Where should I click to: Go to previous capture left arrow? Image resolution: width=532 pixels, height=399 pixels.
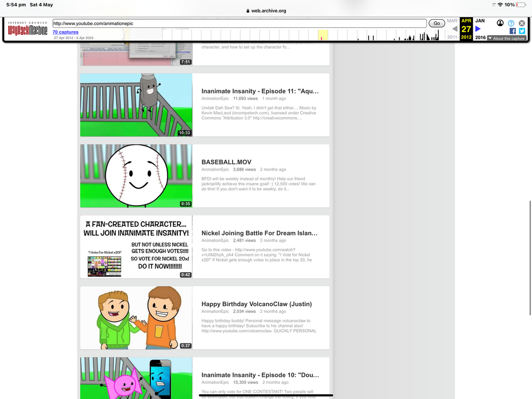(x=455, y=29)
